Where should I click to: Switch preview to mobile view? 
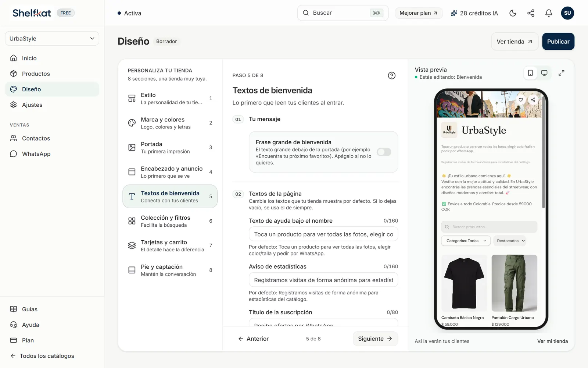pos(530,73)
